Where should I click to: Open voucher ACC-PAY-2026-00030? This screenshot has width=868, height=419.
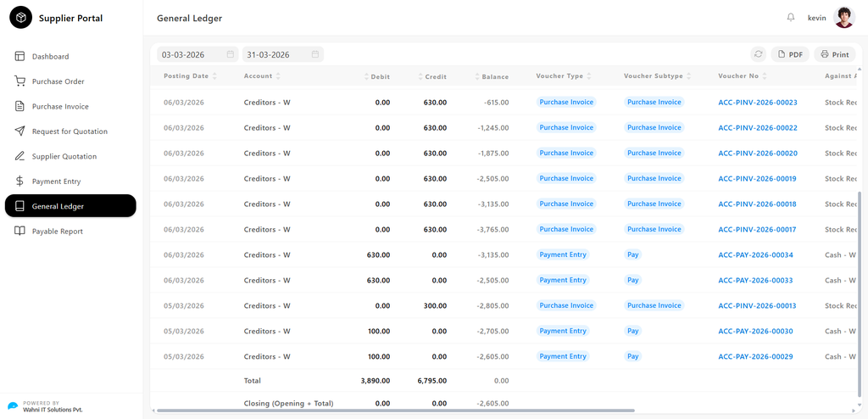[755, 332]
